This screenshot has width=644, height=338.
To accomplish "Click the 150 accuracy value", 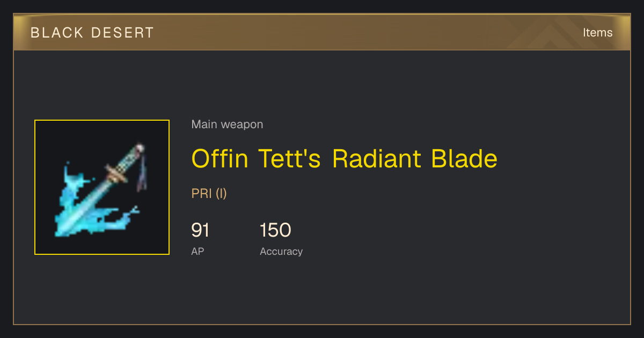I will click(x=275, y=230).
